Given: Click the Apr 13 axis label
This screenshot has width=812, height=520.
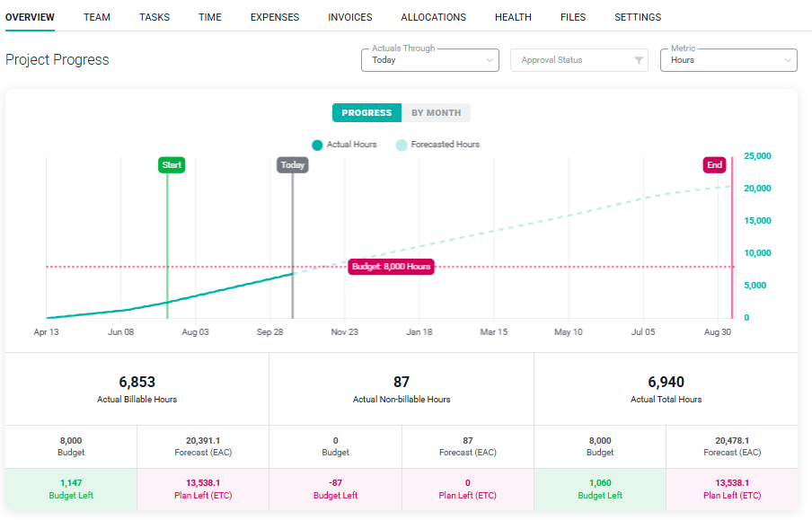Looking at the screenshot, I should click(x=46, y=332).
